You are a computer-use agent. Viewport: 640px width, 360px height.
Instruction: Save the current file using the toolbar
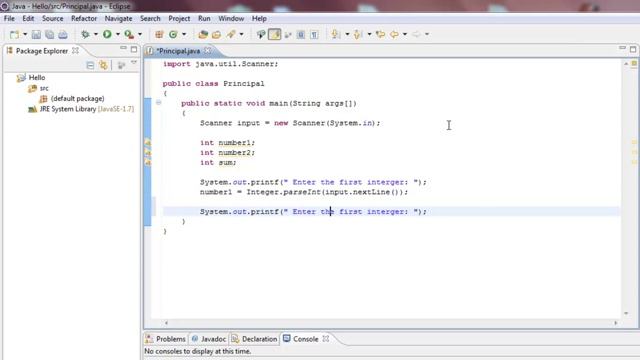(x=36, y=35)
